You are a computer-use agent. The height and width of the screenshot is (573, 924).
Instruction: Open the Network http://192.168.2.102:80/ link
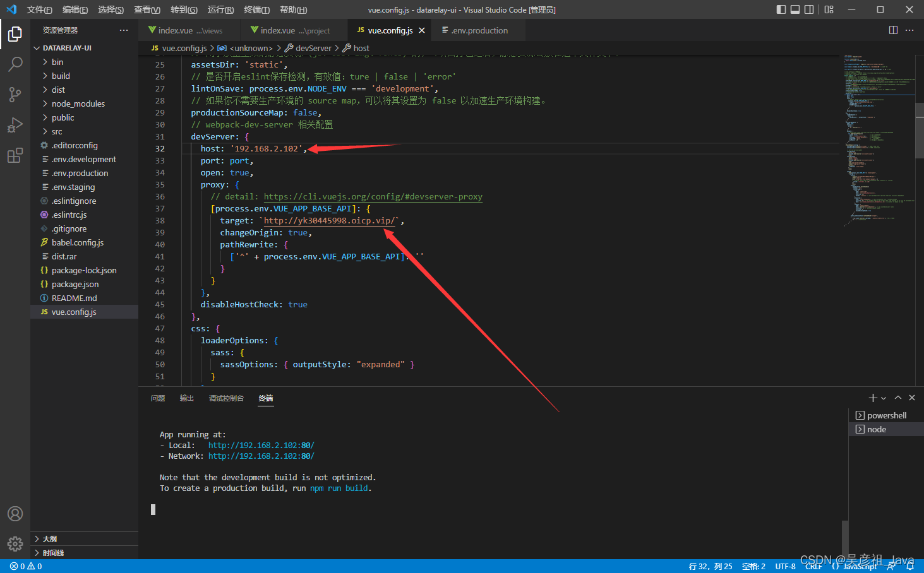[261, 456]
